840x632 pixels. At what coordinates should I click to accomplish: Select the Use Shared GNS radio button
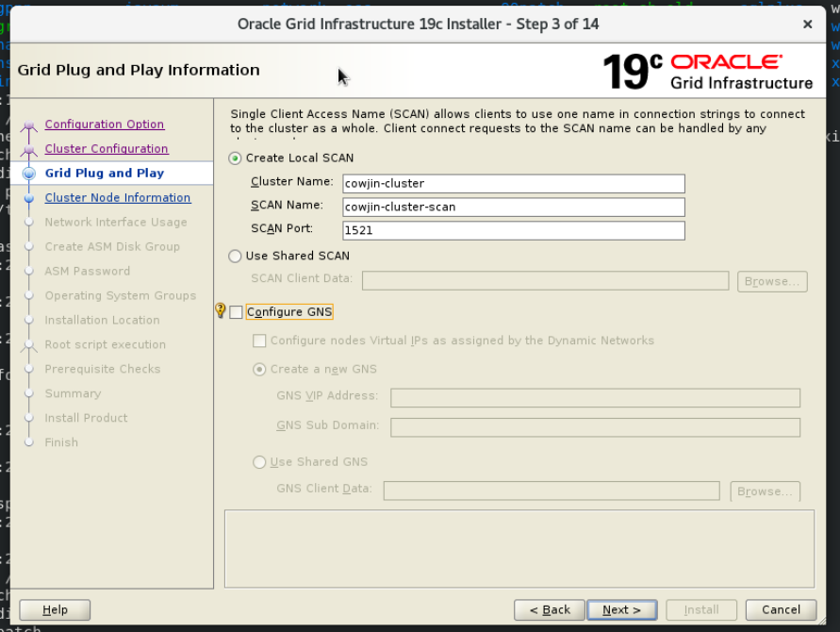point(259,462)
